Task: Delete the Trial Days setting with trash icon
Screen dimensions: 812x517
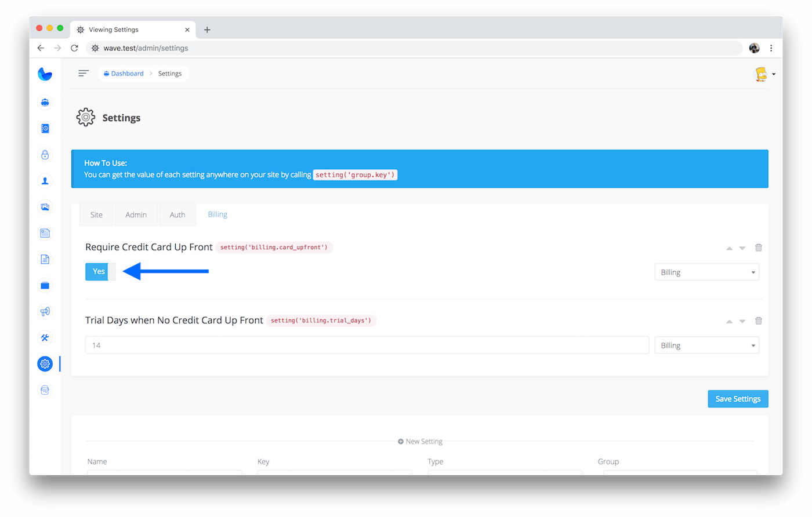Action: pyautogui.click(x=758, y=321)
